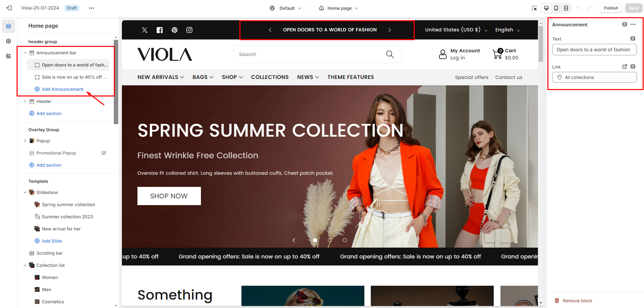
Task: Click the Publish button
Action: [x=611, y=8]
